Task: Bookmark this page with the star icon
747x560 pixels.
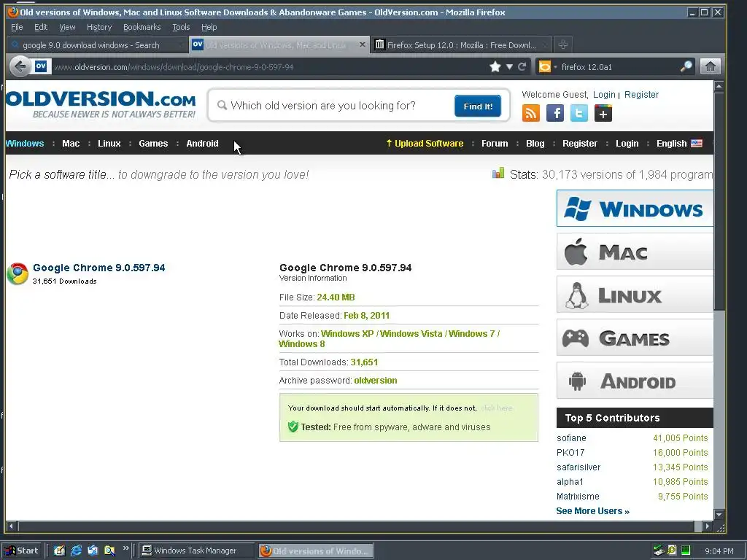Action: click(495, 66)
